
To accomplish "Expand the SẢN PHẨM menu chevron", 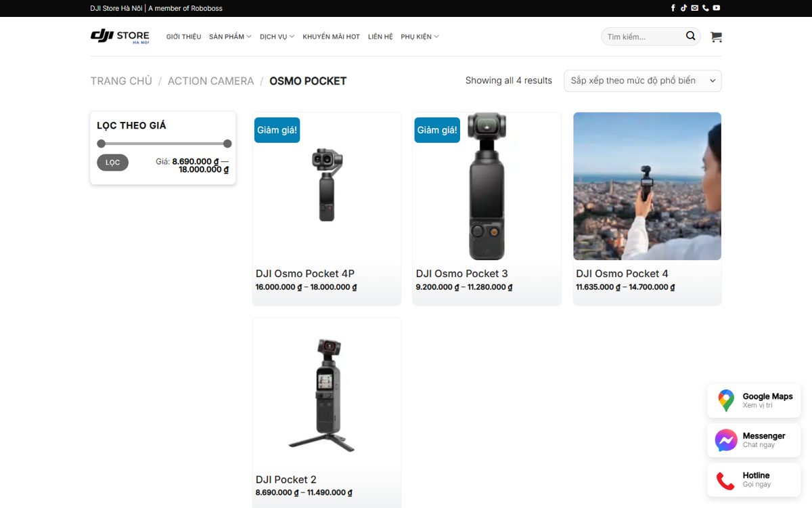I will (249, 37).
